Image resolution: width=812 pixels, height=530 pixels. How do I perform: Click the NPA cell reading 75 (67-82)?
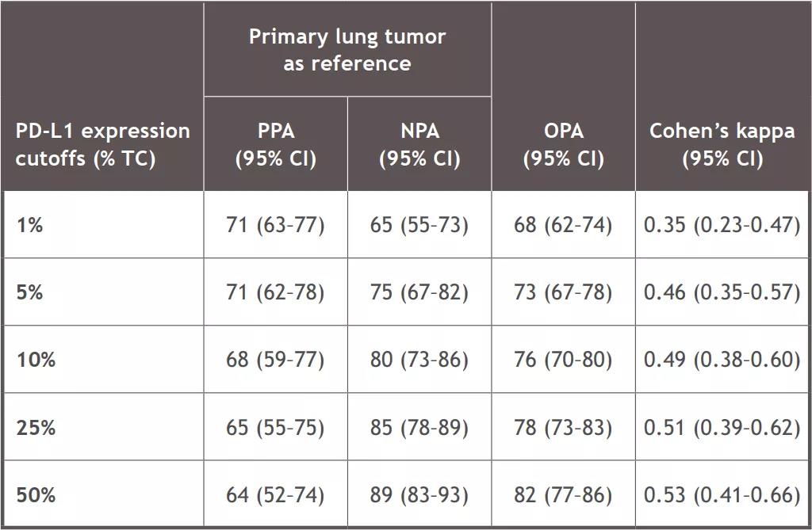point(419,292)
